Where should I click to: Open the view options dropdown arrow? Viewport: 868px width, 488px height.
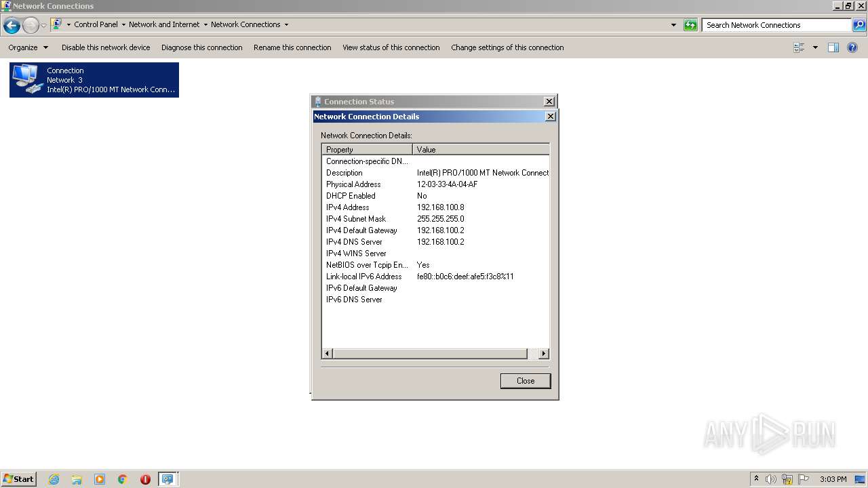pyautogui.click(x=815, y=47)
